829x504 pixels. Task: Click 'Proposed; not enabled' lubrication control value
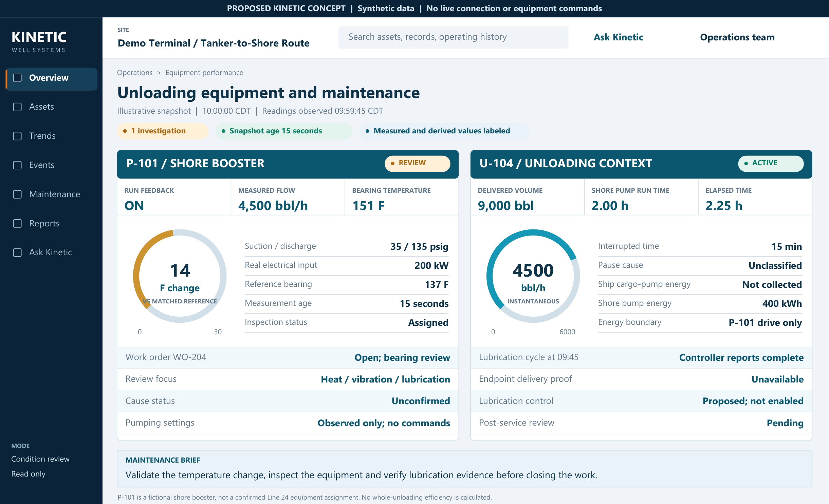(x=753, y=401)
